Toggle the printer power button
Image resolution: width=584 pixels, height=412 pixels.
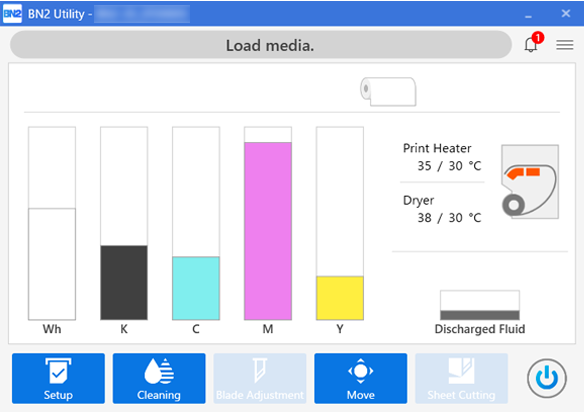pyautogui.click(x=547, y=378)
